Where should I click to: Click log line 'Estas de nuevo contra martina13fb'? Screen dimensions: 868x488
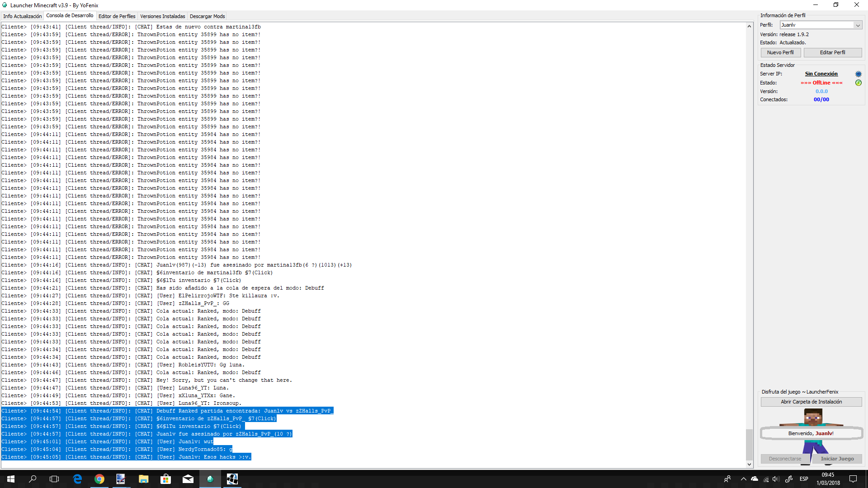(131, 27)
